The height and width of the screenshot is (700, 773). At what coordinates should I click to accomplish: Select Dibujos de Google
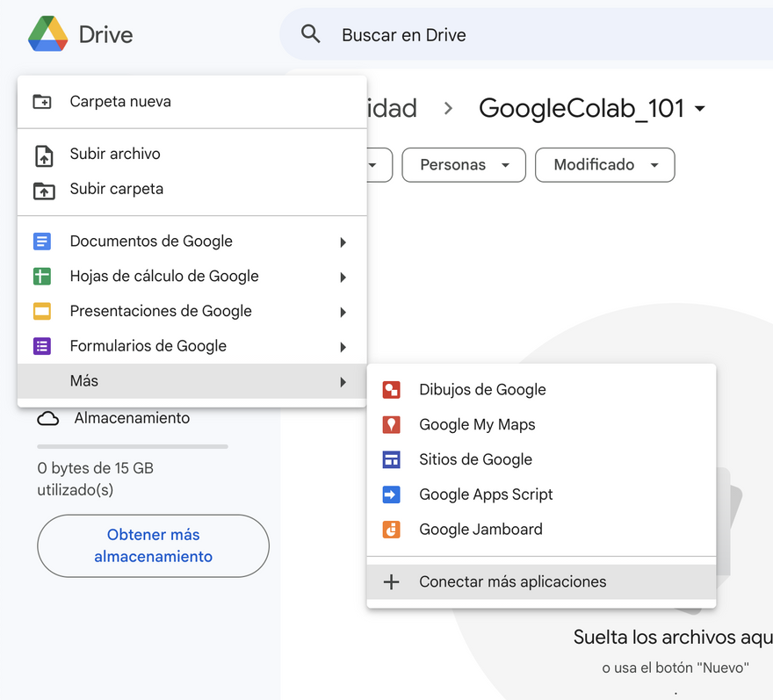[541, 389]
